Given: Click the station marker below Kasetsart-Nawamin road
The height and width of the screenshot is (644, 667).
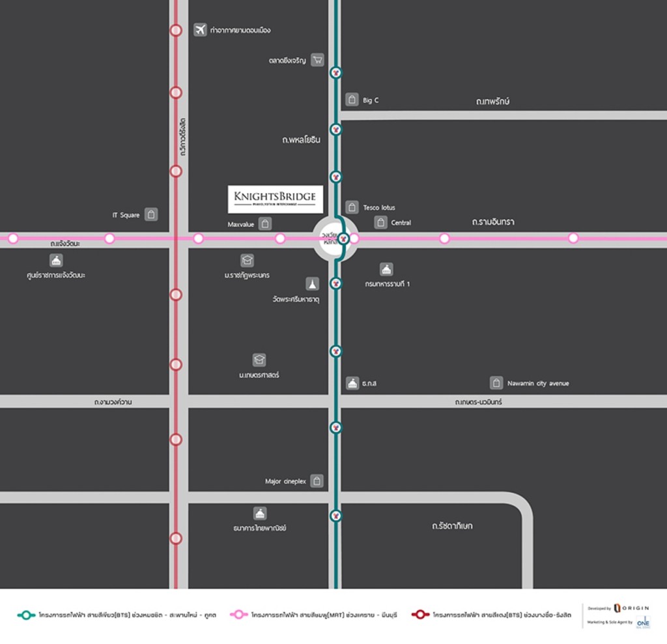Looking at the screenshot, I should point(335,426).
